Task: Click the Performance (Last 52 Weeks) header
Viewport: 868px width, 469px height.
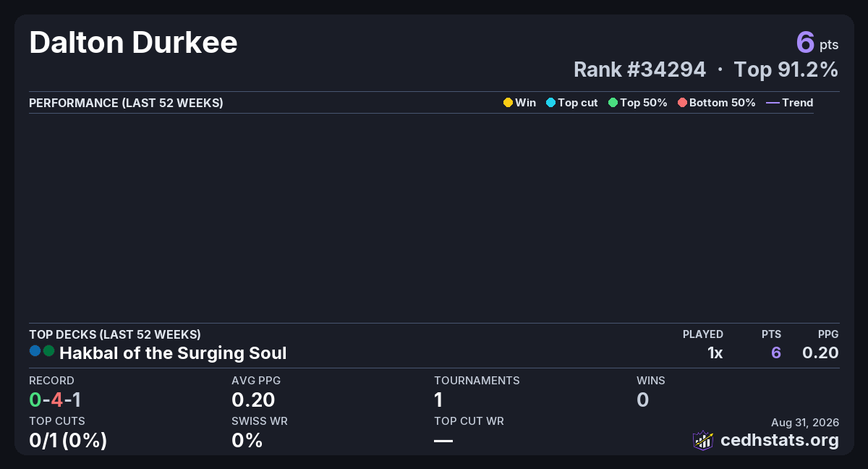Action: (x=126, y=103)
